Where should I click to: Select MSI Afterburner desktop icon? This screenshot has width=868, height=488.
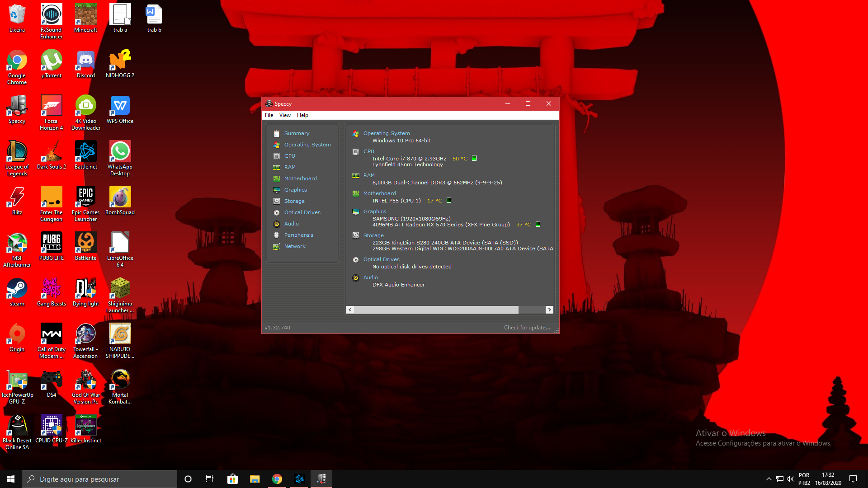(x=17, y=249)
